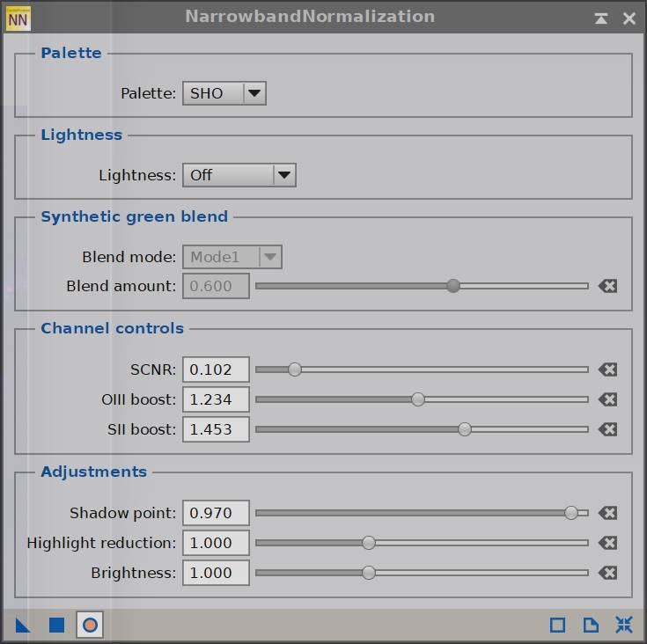Click the Apply square icon

pyautogui.click(x=56, y=625)
